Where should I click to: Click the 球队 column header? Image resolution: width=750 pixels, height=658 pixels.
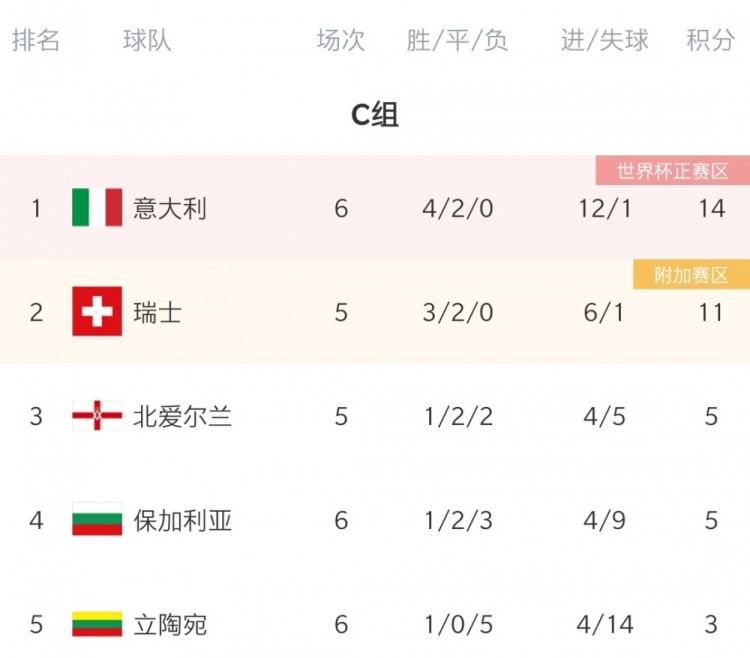pos(147,40)
